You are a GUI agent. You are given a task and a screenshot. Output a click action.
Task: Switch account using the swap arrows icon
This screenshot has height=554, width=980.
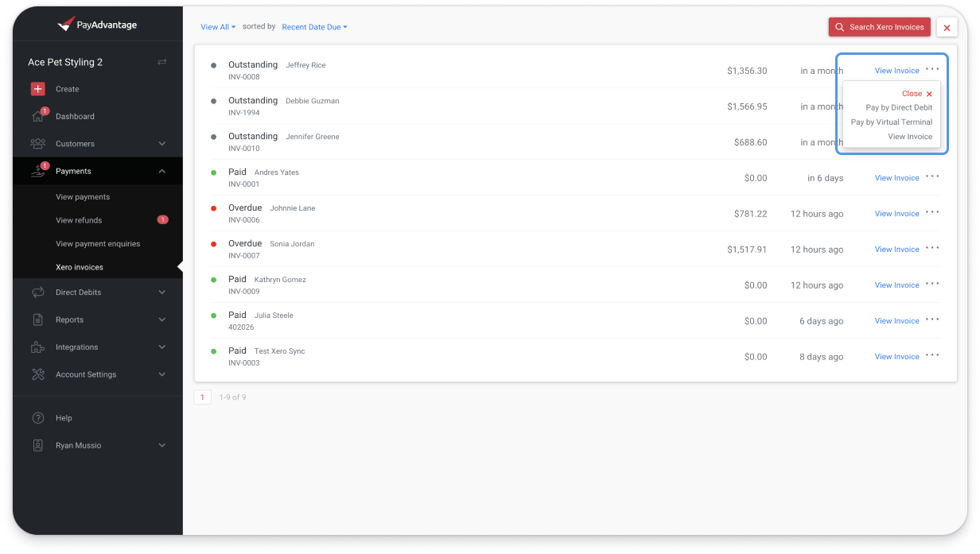pyautogui.click(x=162, y=62)
